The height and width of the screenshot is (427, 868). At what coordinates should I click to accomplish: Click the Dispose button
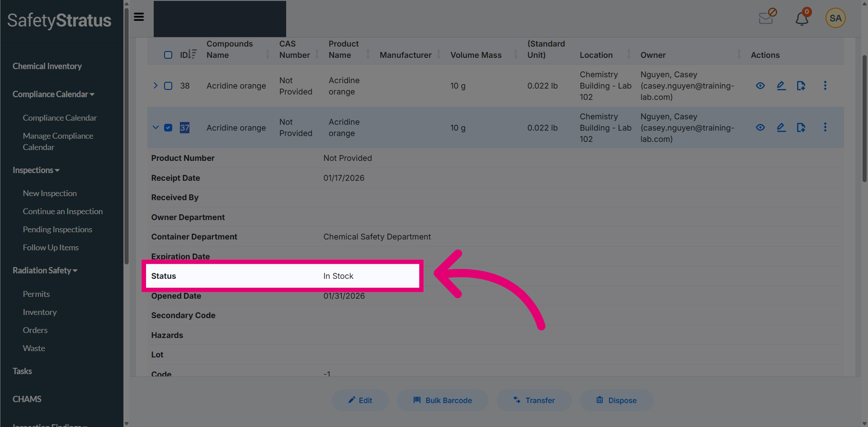(616, 400)
